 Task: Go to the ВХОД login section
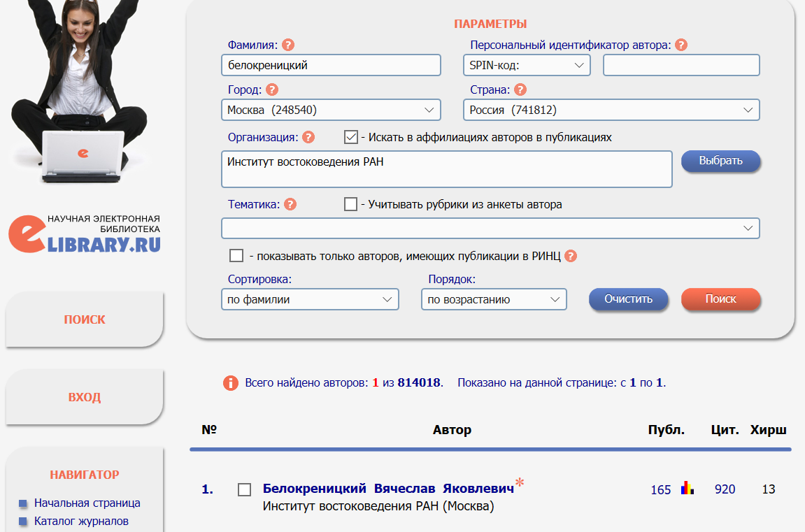85,397
